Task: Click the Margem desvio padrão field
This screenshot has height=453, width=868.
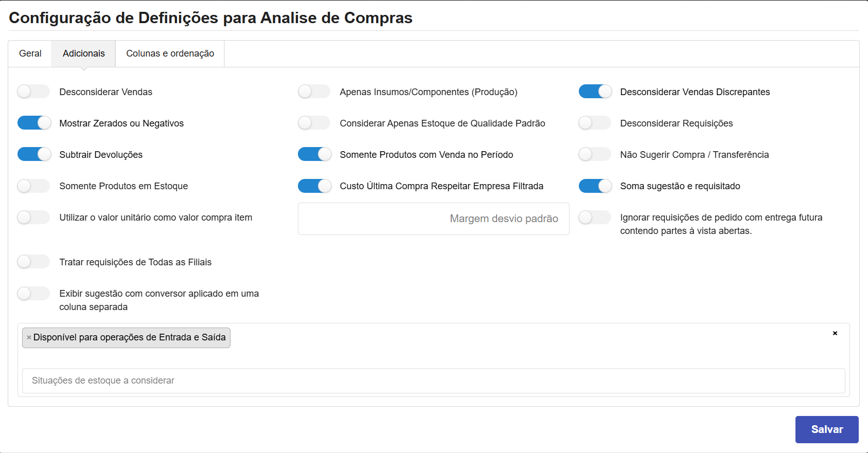Action: [x=433, y=219]
